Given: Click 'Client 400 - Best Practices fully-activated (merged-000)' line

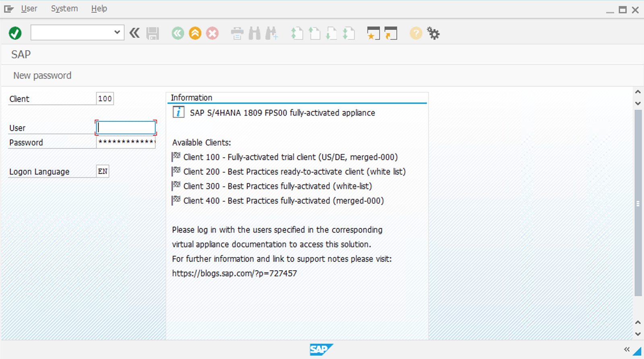Looking at the screenshot, I should (x=284, y=200).
